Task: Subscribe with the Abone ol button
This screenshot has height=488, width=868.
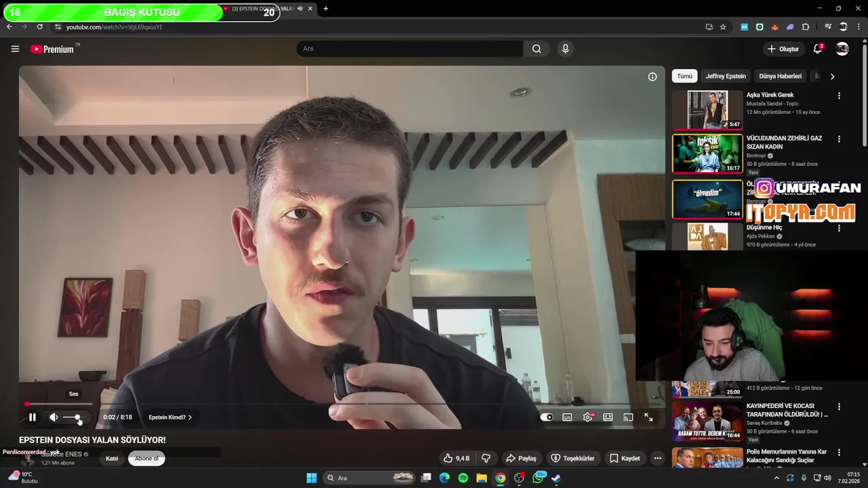Action: 146,458
